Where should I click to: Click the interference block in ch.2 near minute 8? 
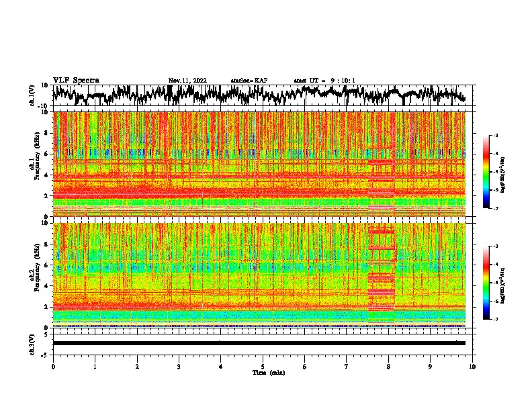(x=382, y=273)
